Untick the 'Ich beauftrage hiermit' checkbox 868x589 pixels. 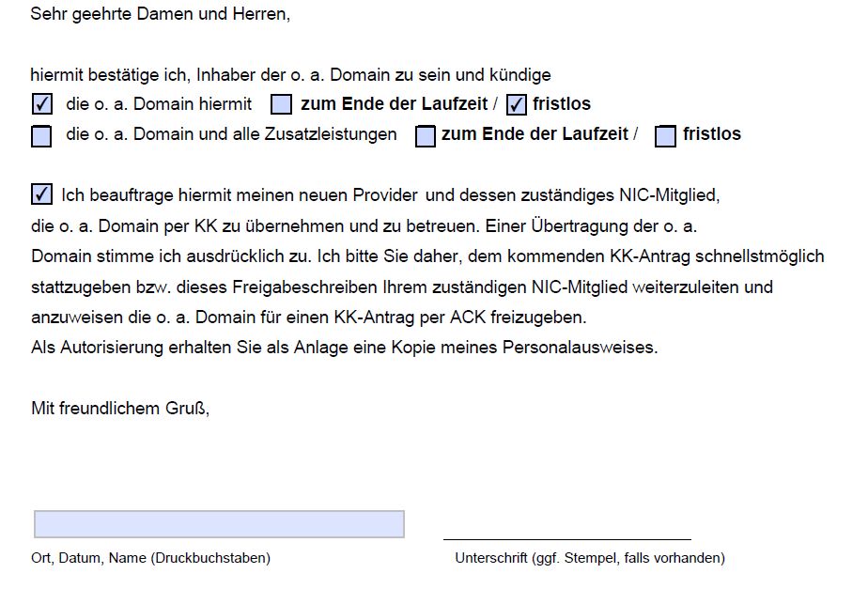tap(42, 194)
